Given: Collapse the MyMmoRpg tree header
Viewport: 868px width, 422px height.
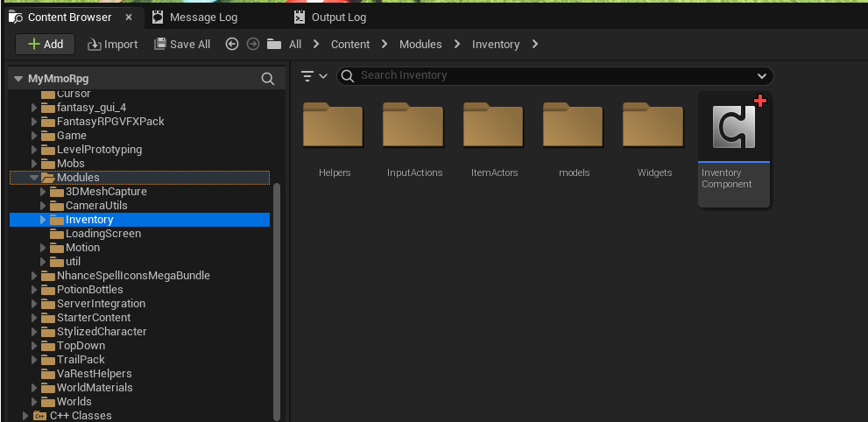Looking at the screenshot, I should coord(18,79).
